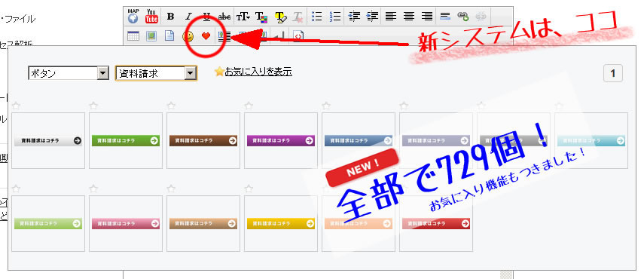The width and height of the screenshot is (644, 279).
Task: Insert a bulleted list
Action: pos(316,17)
